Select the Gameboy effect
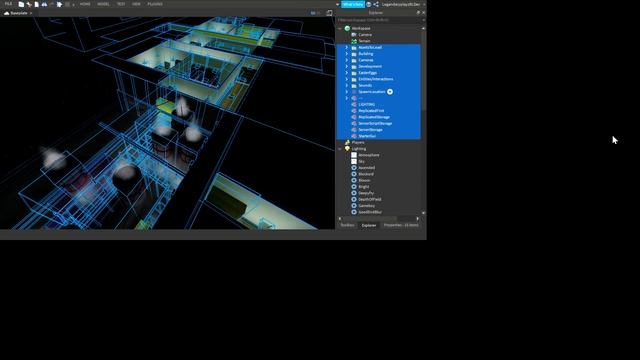Image resolution: width=640 pixels, height=360 pixels. 367,206
